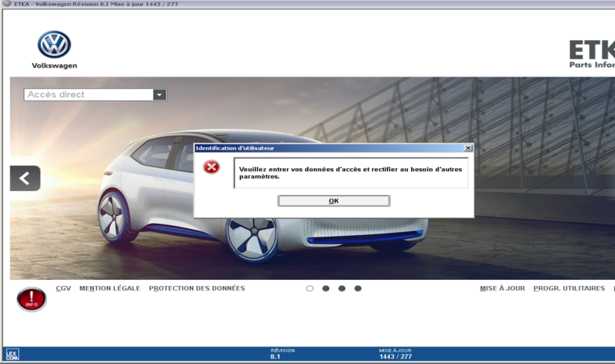Open MENTION LÉGALE link

110,288
